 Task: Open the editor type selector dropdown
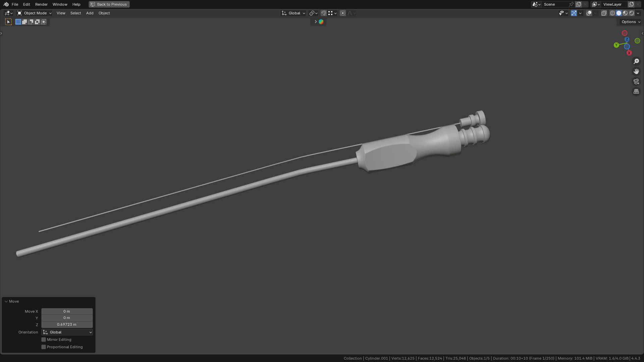pos(8,13)
